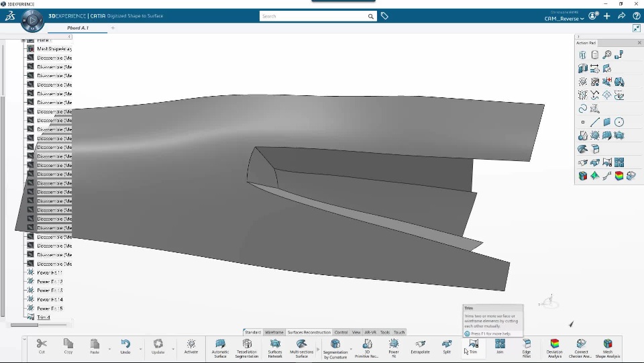Image resolution: width=644 pixels, height=363 pixels.
Task: Click the 3D curve icon in Action Pad
Action: [582, 109]
